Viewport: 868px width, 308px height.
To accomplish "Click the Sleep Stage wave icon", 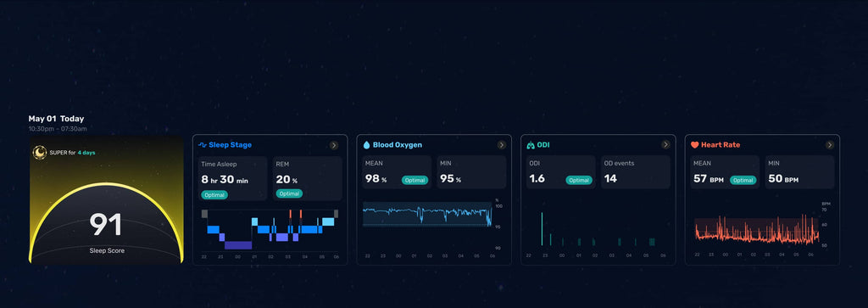I will [203, 145].
